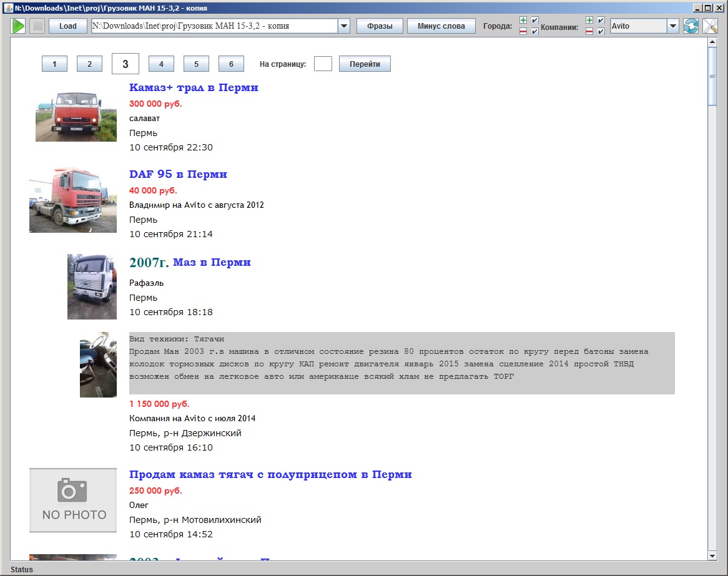
Task: Open the Фразы dialog
Action: (380, 26)
